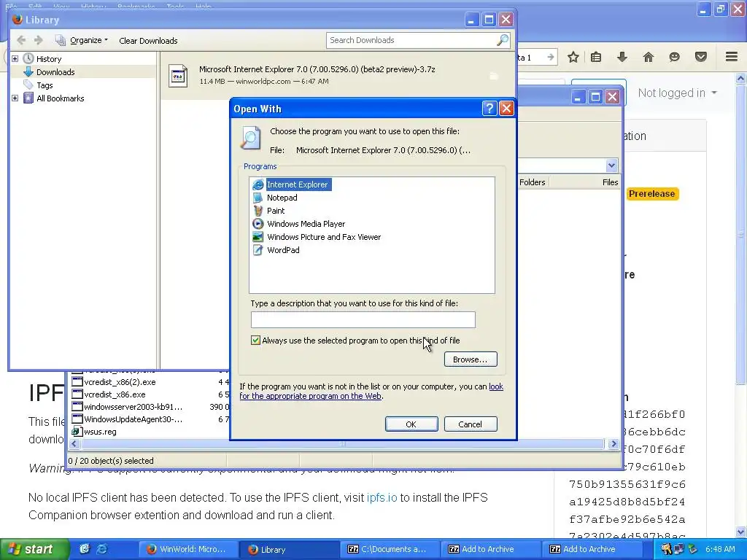The height and width of the screenshot is (560, 747).
Task: Open Firefox bookmarks list icon
Action: (x=596, y=57)
